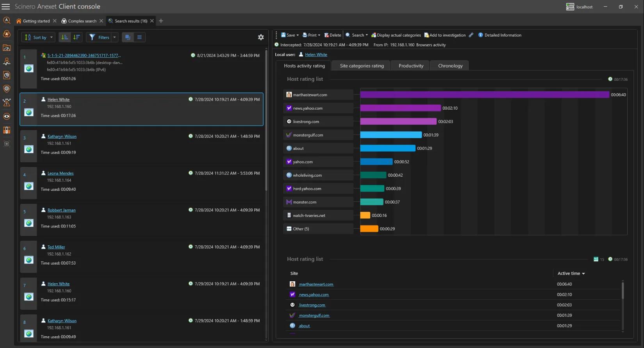Click the settings gear in results panel
Screen dimensions: 644x348
pyautogui.click(x=261, y=37)
